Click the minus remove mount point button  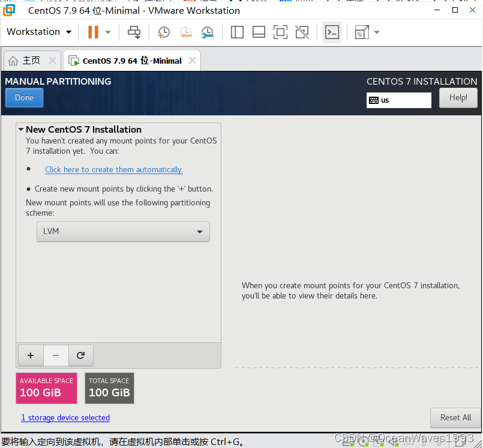pos(56,356)
